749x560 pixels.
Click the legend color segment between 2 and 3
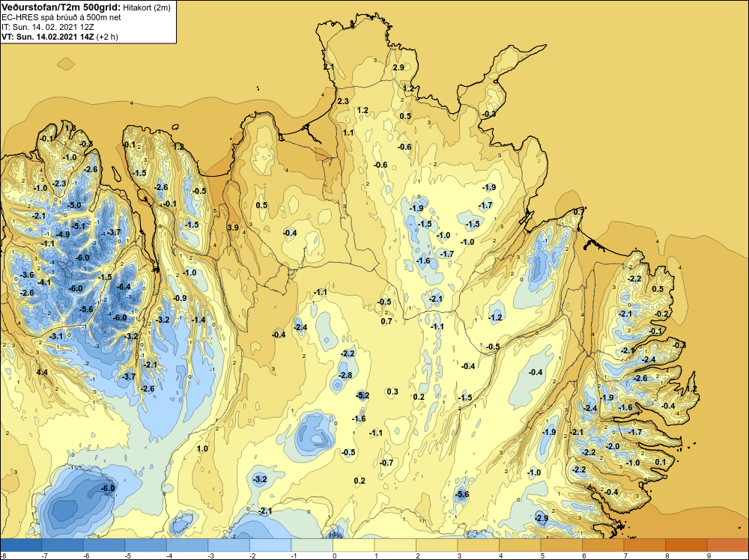pos(437,545)
